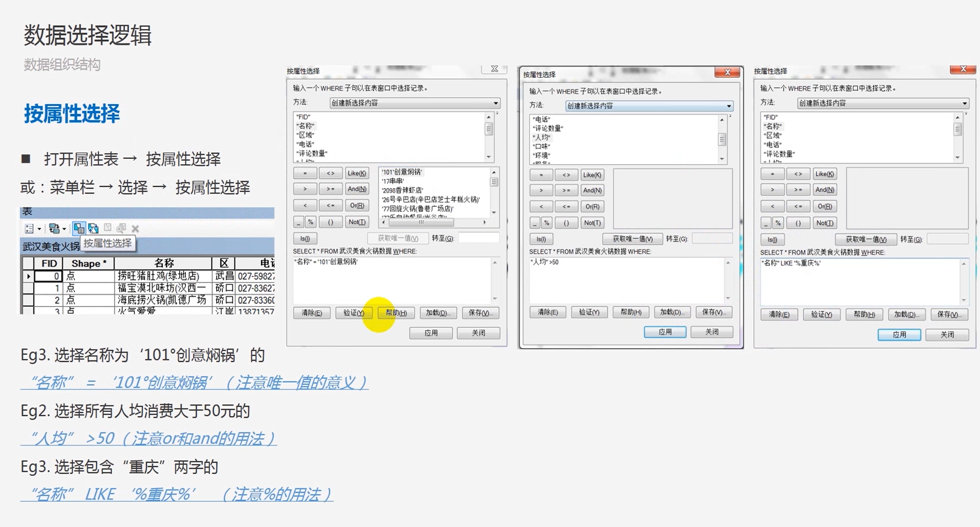The width and height of the screenshot is (980, 527).
Task: Click 获取唯一值(V) in the 人均 >50 dialog
Action: (x=633, y=239)
